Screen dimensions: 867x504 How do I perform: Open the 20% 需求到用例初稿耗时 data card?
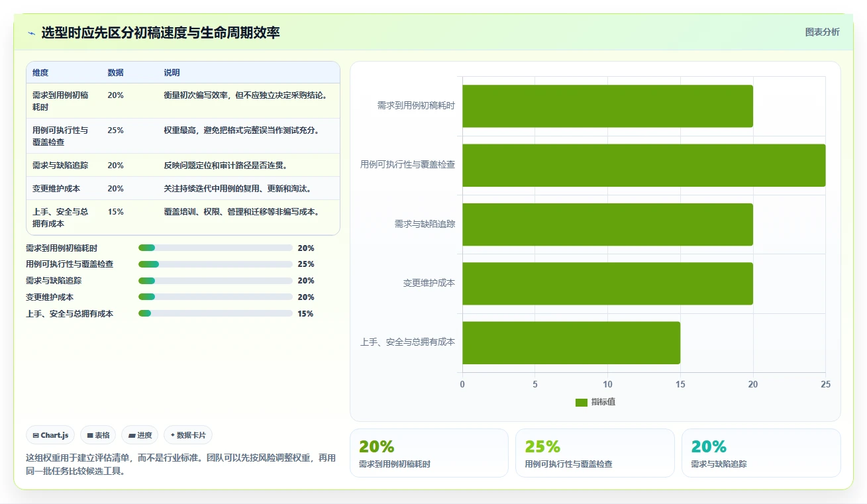(x=429, y=453)
